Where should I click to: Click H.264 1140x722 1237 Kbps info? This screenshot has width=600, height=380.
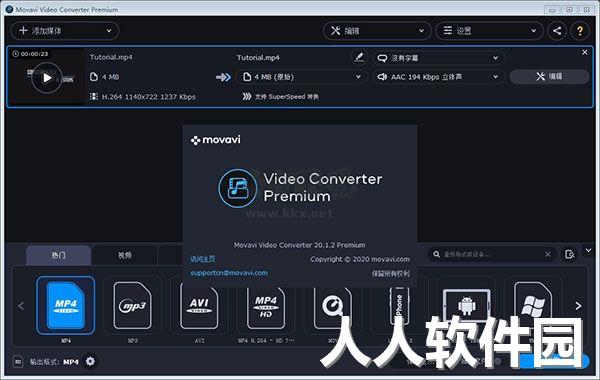tap(143, 97)
